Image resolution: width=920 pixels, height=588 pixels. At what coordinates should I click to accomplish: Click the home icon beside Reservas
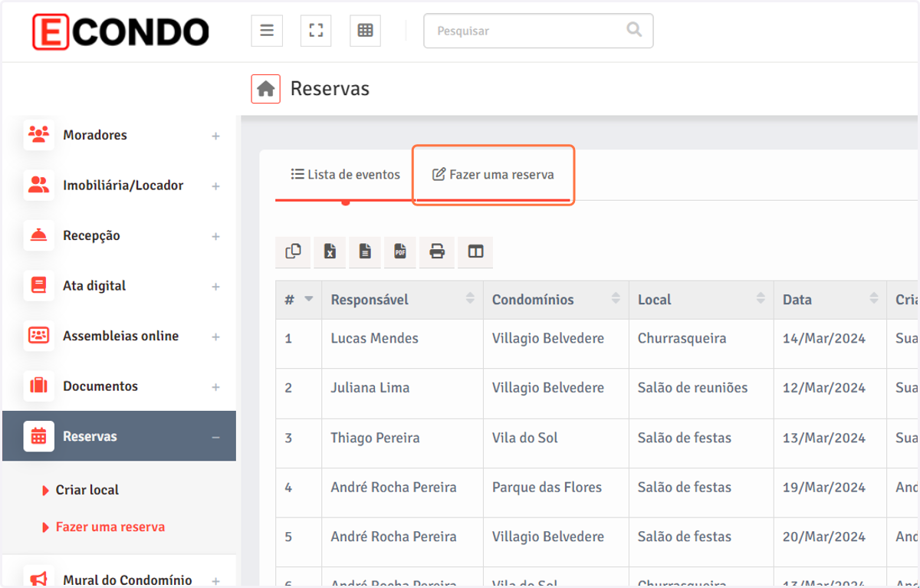point(266,89)
